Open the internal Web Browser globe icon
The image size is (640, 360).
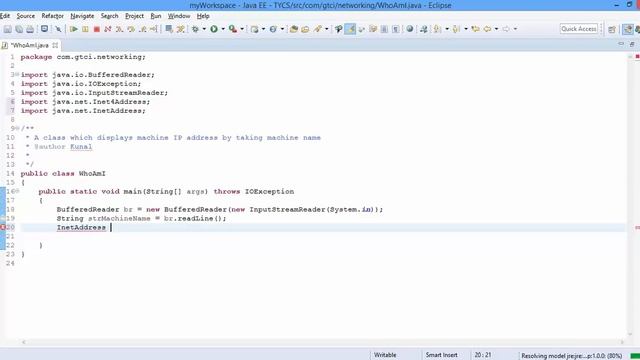coord(410,29)
